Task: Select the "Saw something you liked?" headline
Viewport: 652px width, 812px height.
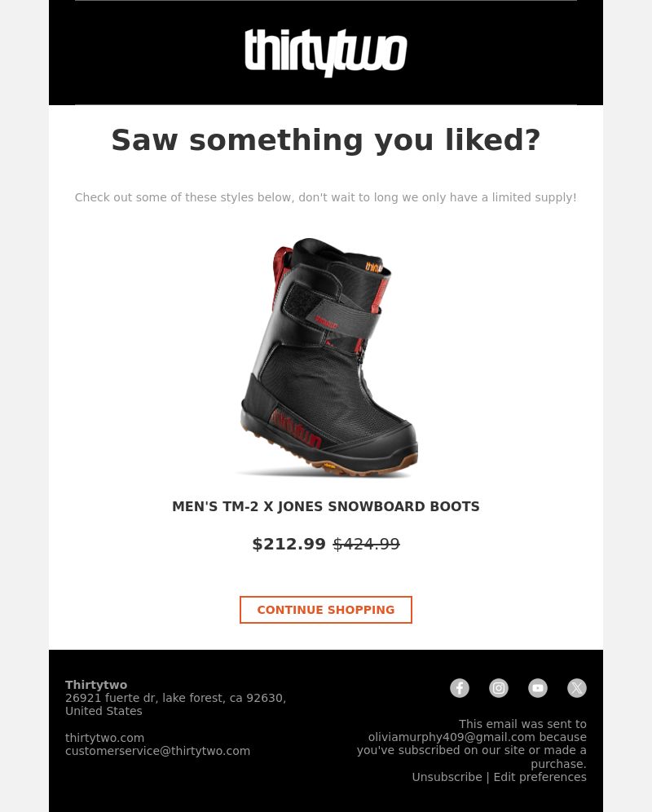Action: (x=326, y=140)
